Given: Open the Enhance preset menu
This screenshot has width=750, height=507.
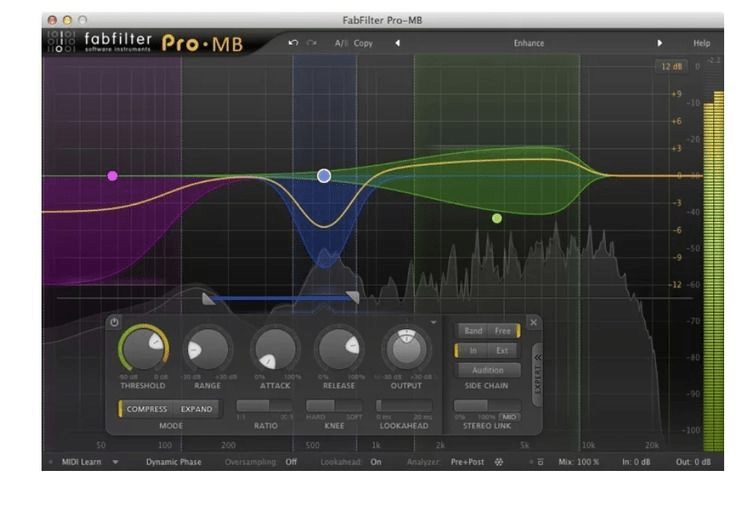Looking at the screenshot, I should click(x=529, y=43).
